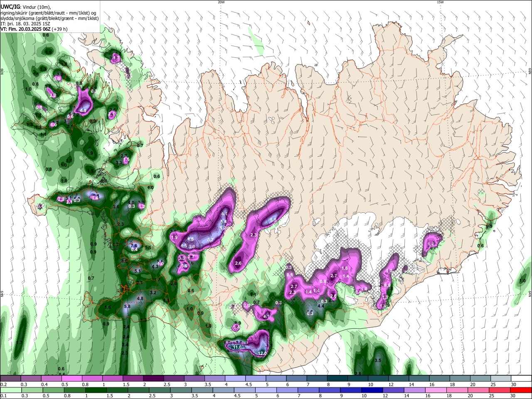
Task: Click the darkest purple swatch by snow legend label 2
Action: point(153,379)
